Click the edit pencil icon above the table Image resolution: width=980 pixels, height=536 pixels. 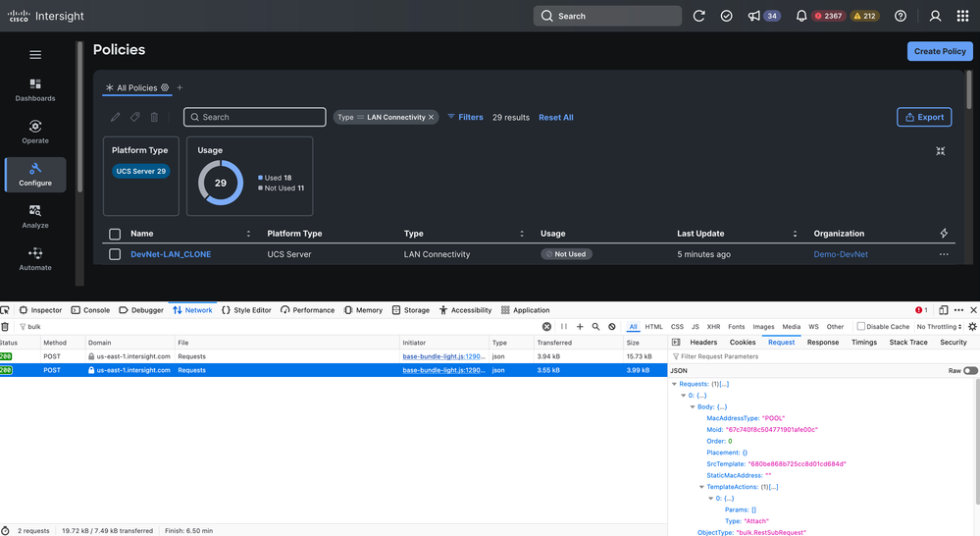coord(116,117)
